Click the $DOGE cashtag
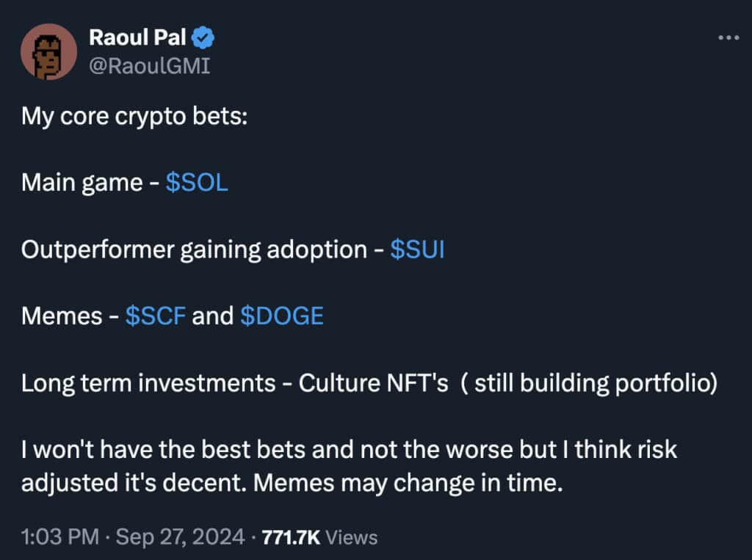 [x=282, y=316]
